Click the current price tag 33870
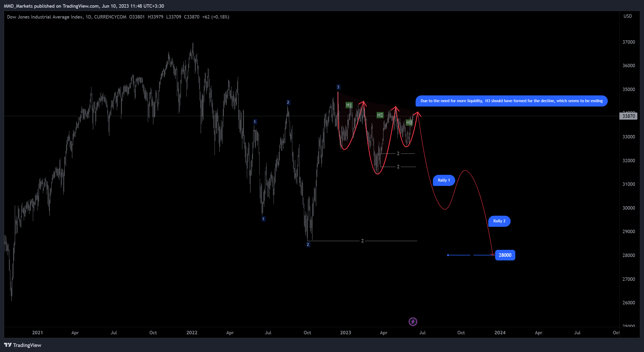 coord(628,116)
